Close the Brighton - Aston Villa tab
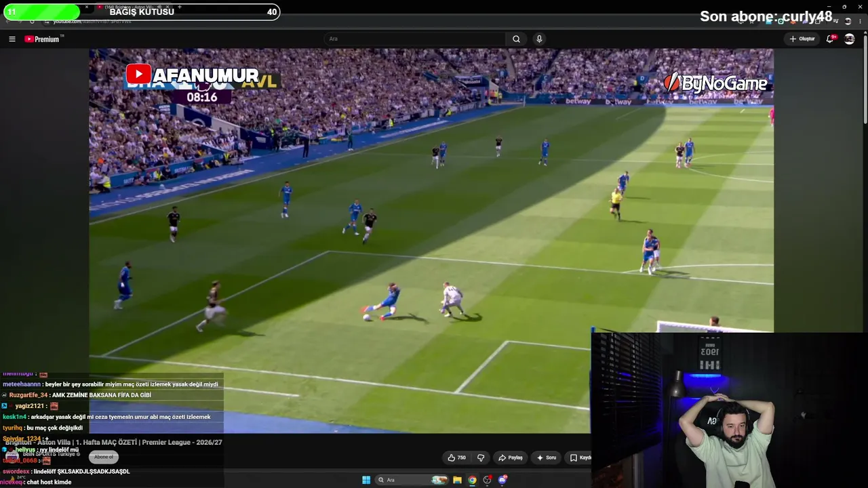The image size is (868, 488). pos(167,7)
